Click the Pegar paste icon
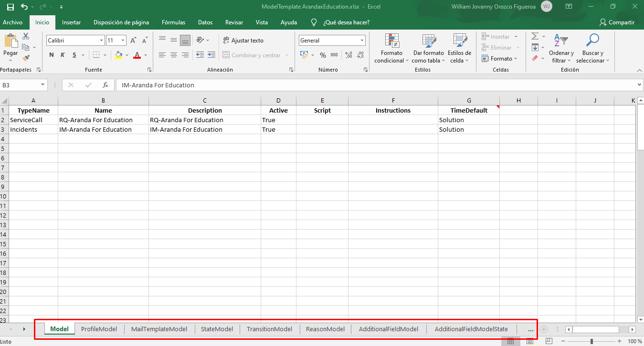 11,41
